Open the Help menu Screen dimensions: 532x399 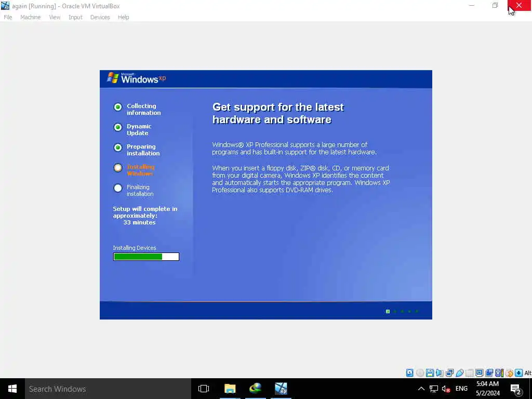pyautogui.click(x=123, y=17)
